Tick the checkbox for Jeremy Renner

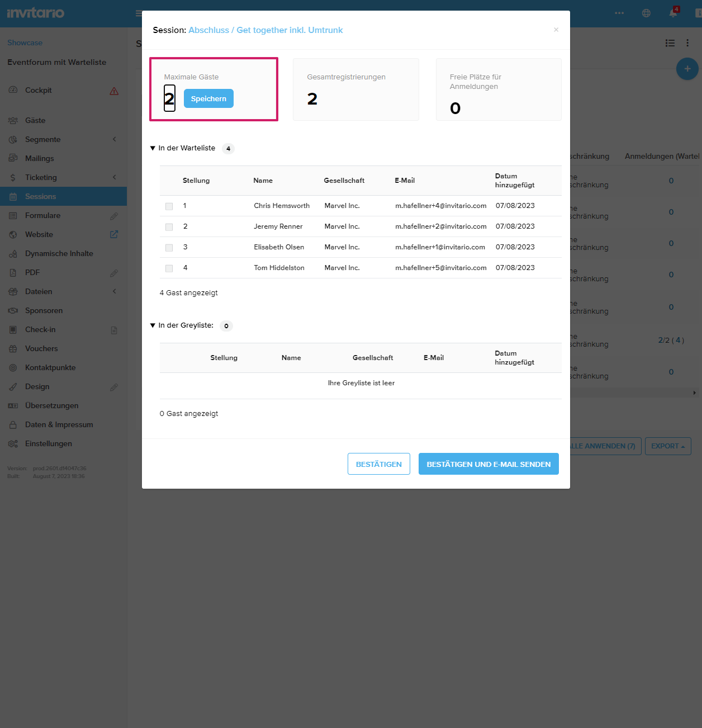click(x=169, y=227)
